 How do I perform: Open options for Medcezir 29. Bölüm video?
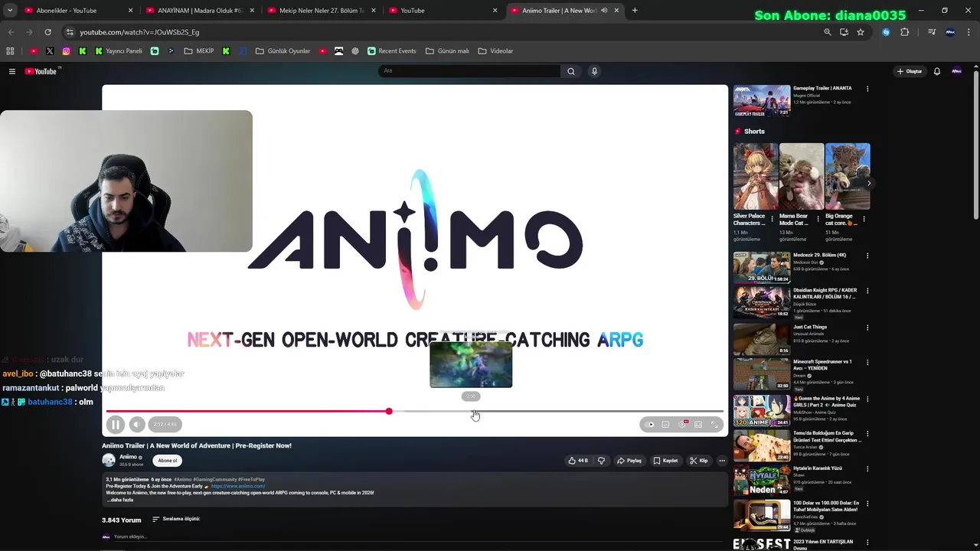(x=867, y=256)
